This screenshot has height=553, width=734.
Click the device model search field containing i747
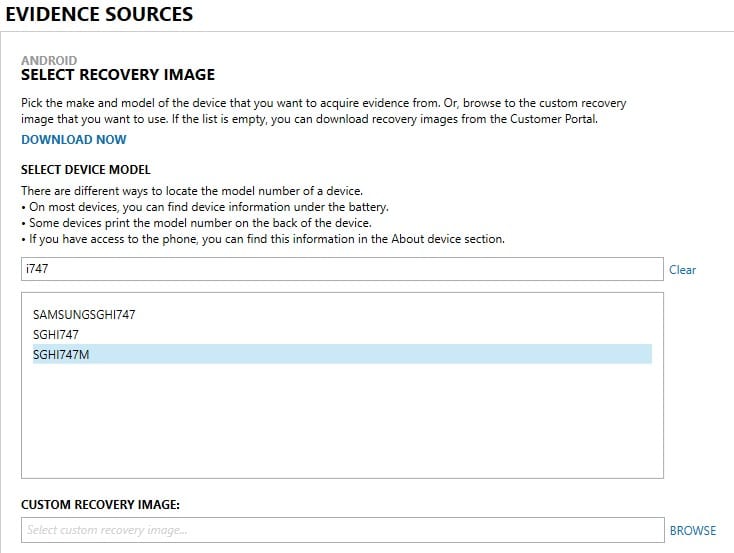(x=342, y=269)
